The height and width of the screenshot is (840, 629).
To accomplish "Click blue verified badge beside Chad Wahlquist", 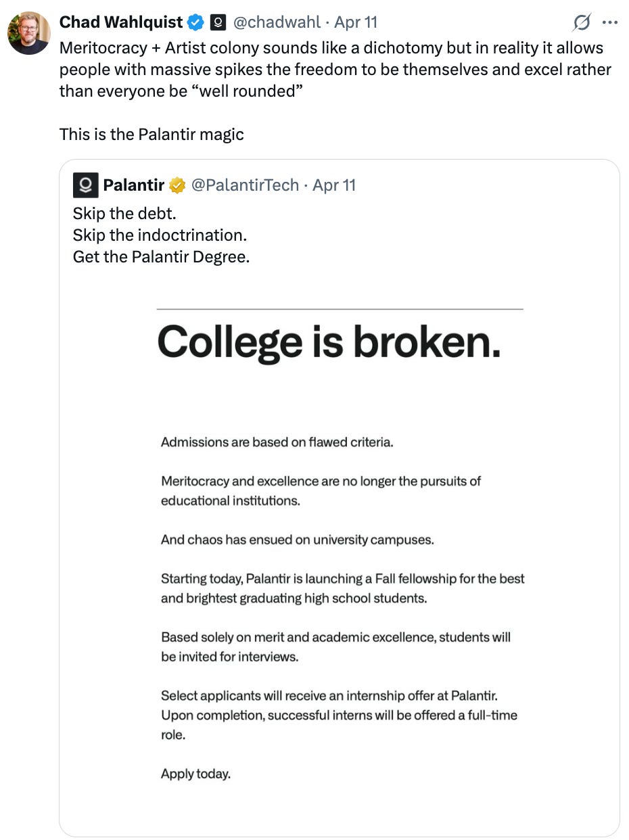I will [x=196, y=23].
